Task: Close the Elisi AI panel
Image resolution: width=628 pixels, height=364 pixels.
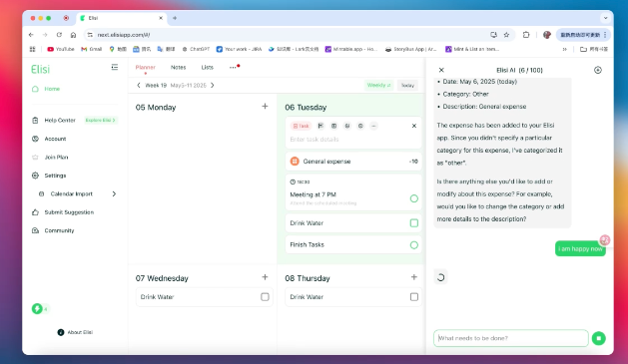Action: coord(441,70)
